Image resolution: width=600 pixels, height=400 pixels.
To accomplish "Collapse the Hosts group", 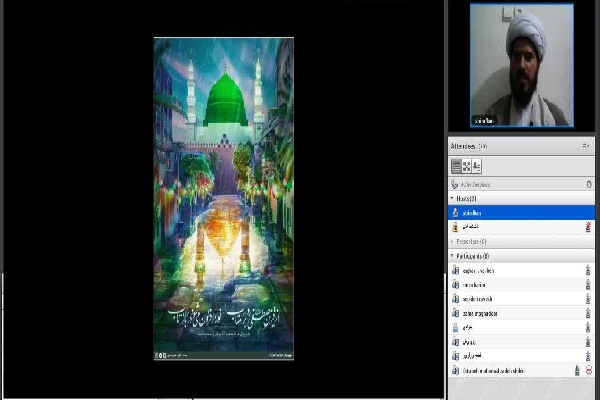I will click(x=452, y=199).
